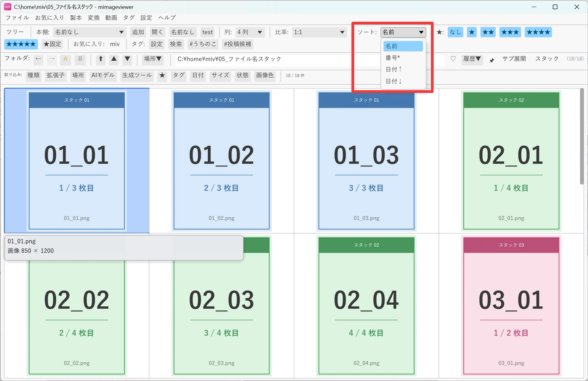This screenshot has height=381, width=588.
Task: Open the タグ menu
Action: point(129,18)
